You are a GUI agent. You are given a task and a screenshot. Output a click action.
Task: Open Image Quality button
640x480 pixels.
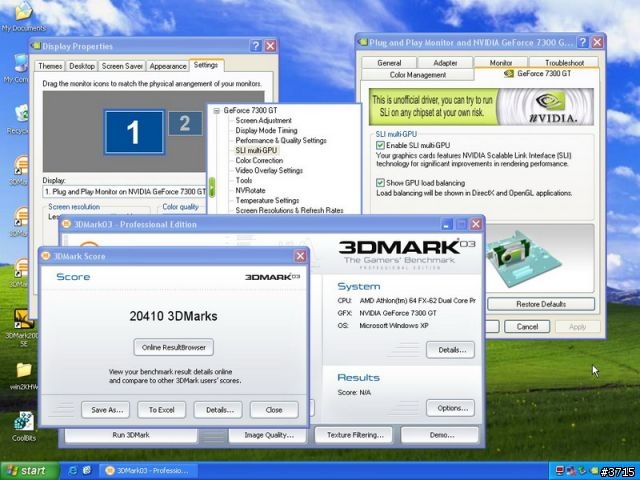tap(268, 435)
